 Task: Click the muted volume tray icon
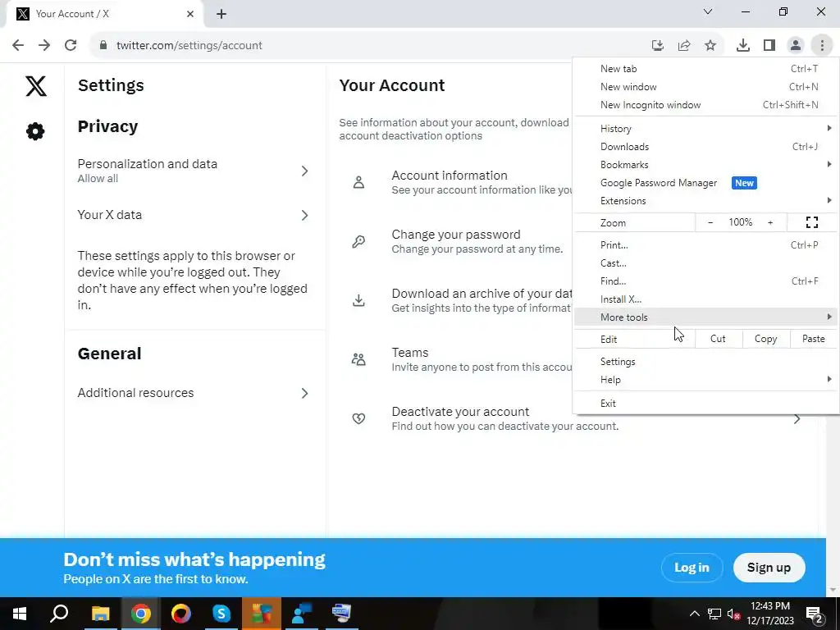click(x=733, y=614)
